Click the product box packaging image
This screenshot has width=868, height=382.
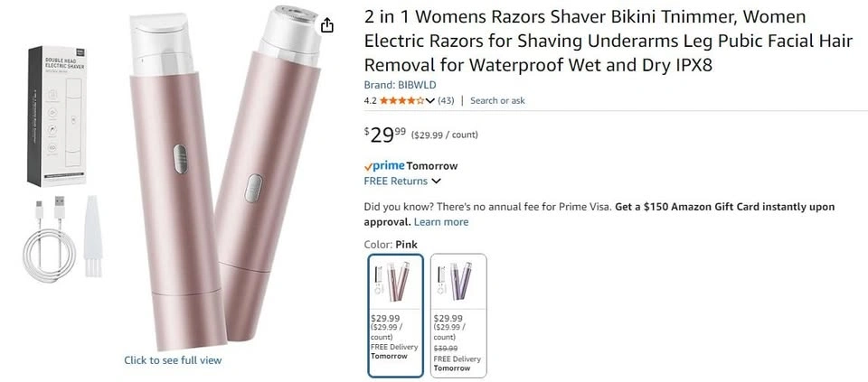[x=58, y=116]
